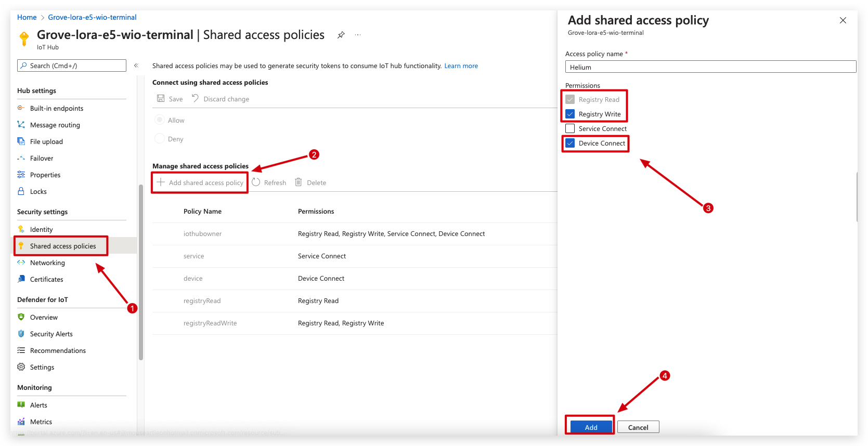Go to Home breadcrumb link

click(x=27, y=17)
